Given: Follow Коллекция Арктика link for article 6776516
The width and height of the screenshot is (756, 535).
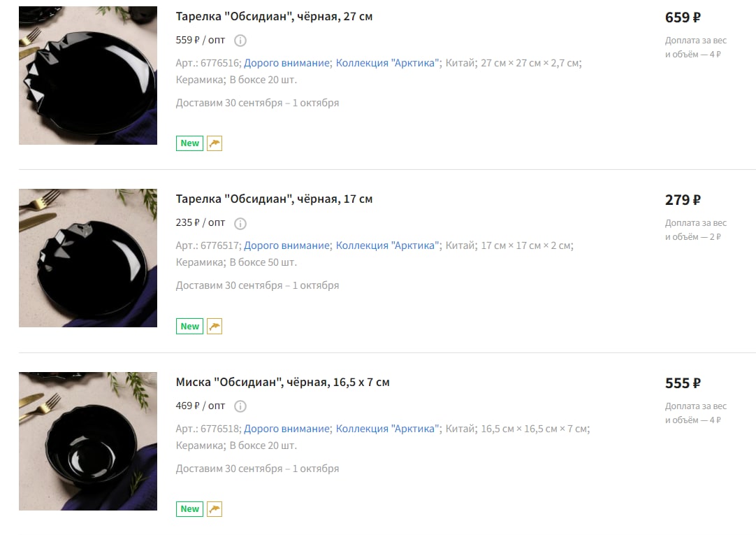Looking at the screenshot, I should 387,63.
